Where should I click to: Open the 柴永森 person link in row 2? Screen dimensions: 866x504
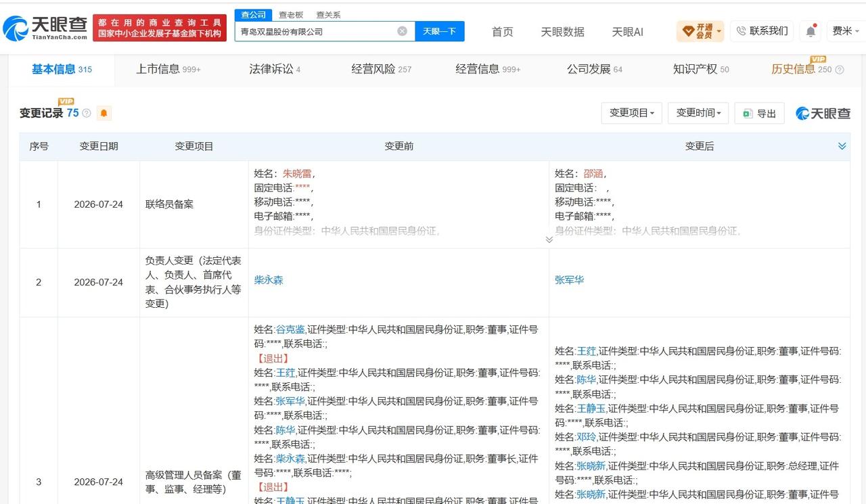pyautogui.click(x=269, y=279)
